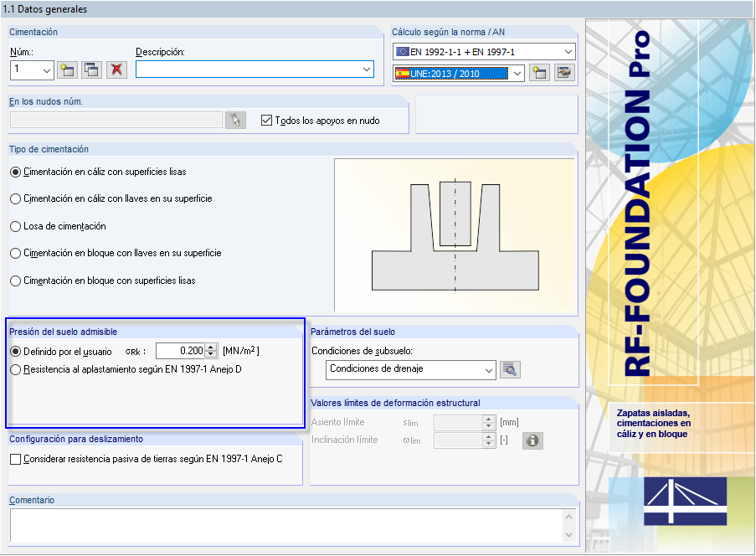Move the Comentario box down with its arrow
The height and width of the screenshot is (556, 756).
point(569,534)
